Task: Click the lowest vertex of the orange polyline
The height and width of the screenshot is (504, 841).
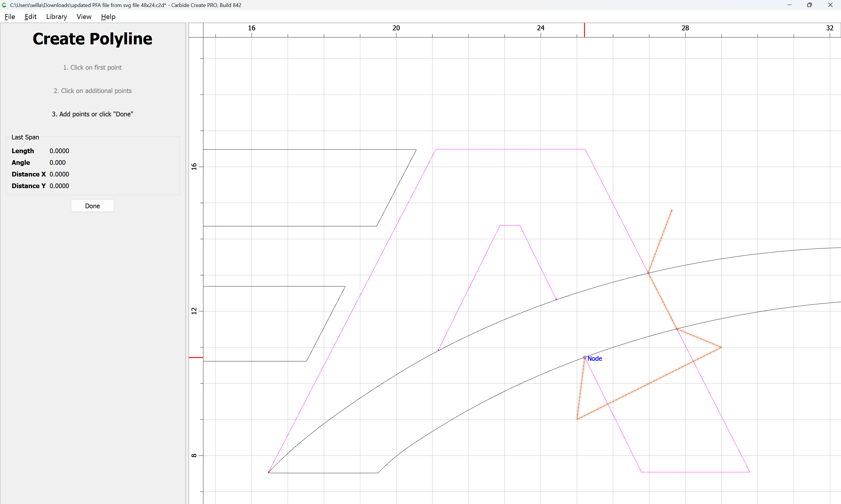Action: click(x=577, y=419)
